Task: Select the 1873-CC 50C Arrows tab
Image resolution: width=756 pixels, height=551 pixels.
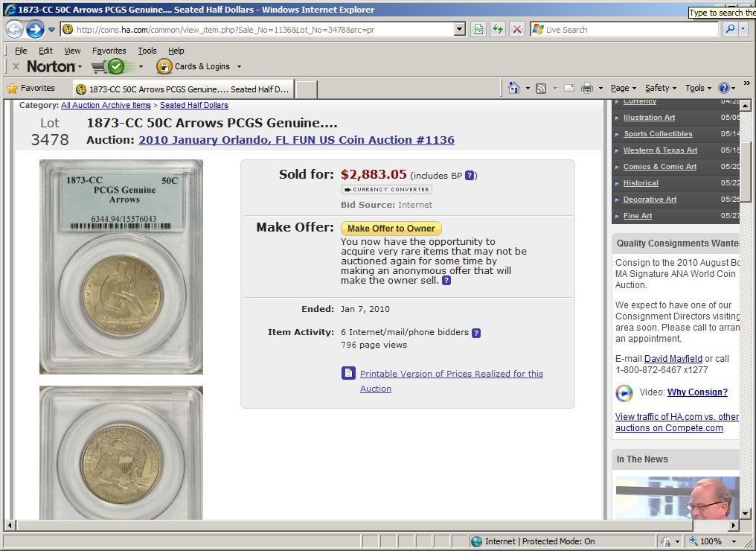Action: pyautogui.click(x=183, y=89)
